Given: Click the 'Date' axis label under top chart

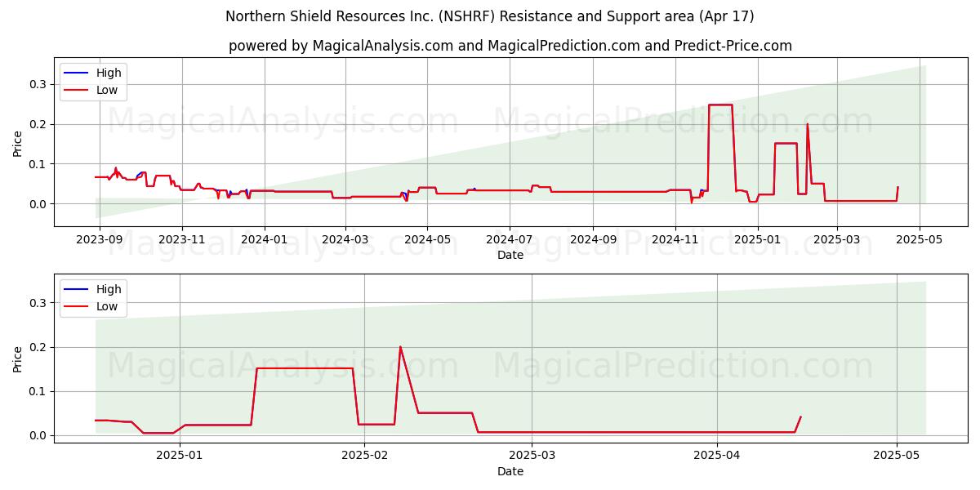Looking at the screenshot, I should (510, 256).
